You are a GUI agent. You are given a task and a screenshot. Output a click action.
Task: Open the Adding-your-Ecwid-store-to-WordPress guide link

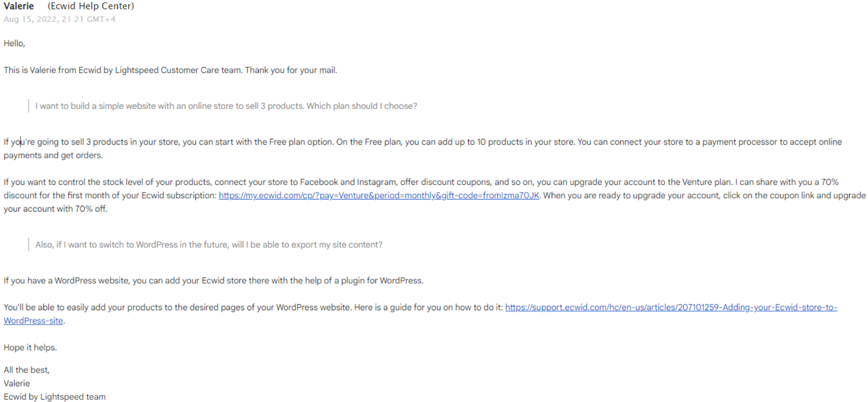click(x=671, y=307)
